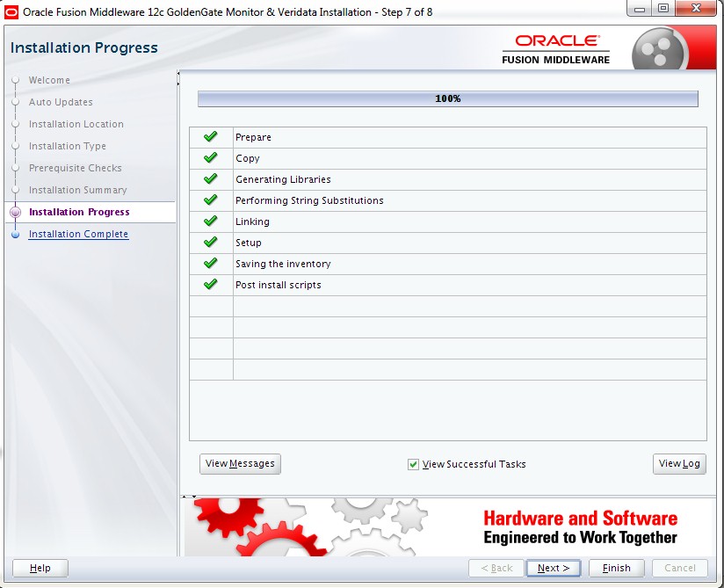This screenshot has width=724, height=588.
Task: Open the Installation Complete link
Action: pyautogui.click(x=78, y=234)
